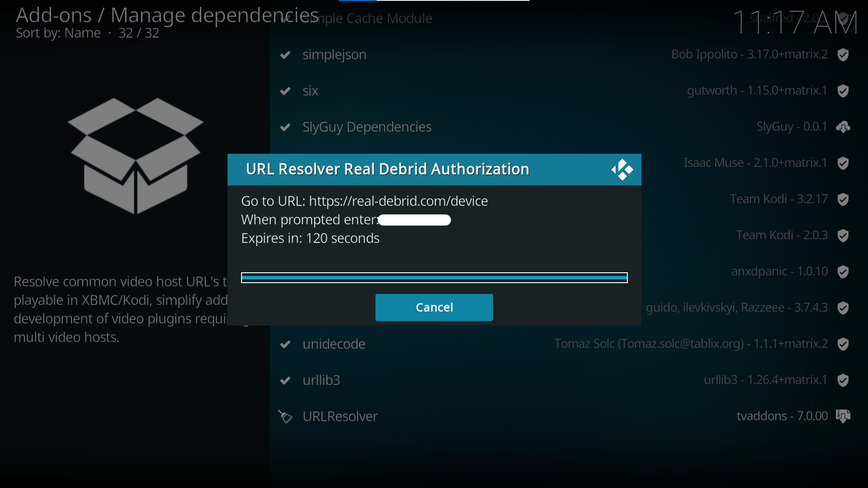Click shield badge beside 3.7.4.3 version

[843, 308]
